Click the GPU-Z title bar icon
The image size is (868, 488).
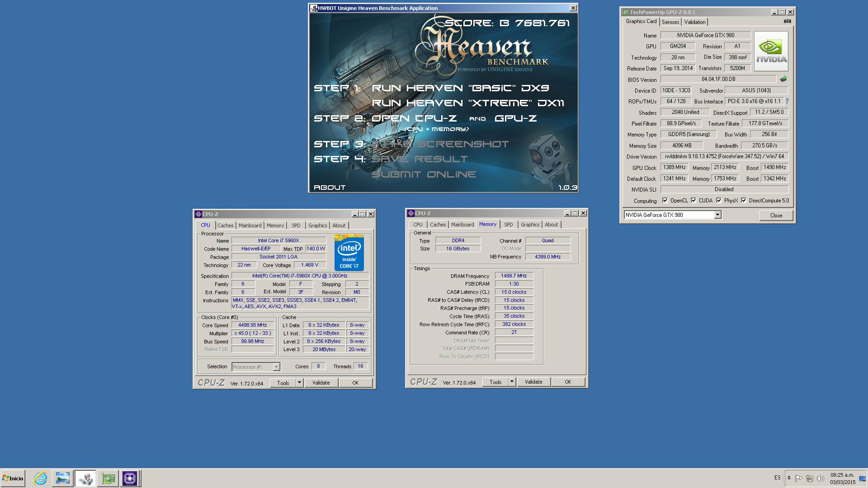626,12
